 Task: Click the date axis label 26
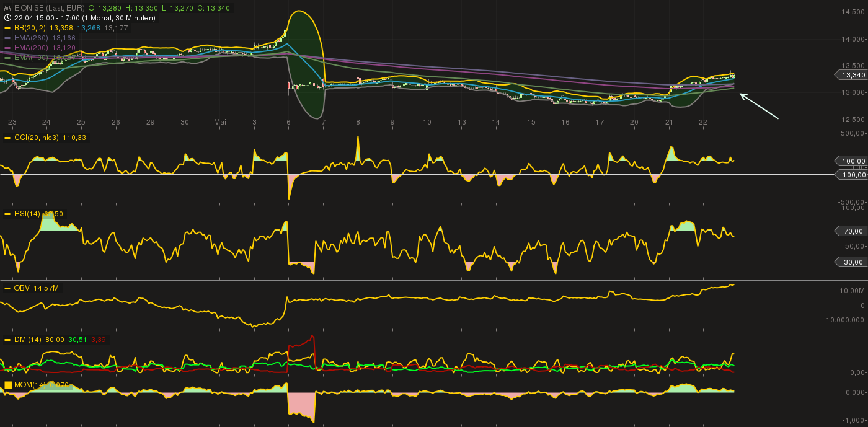116,123
